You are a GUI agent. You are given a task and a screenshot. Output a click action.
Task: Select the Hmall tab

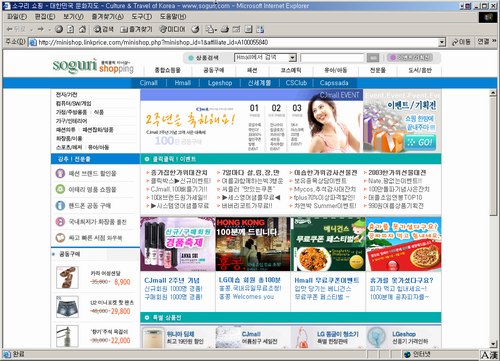(x=183, y=83)
